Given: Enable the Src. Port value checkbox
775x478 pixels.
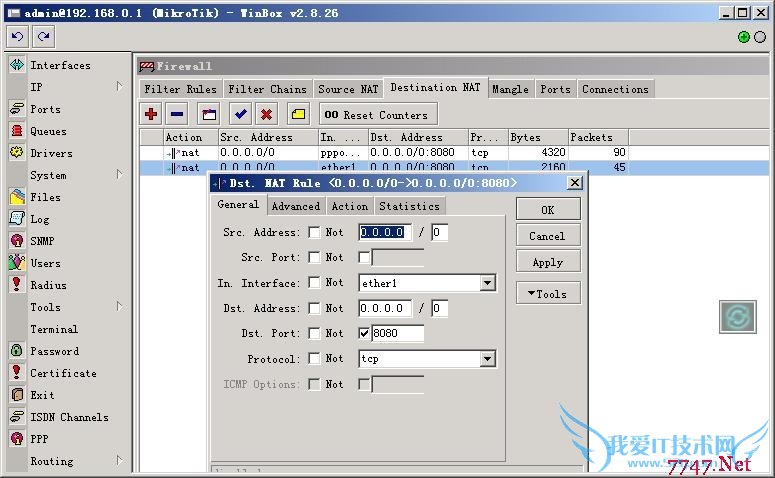Looking at the screenshot, I should point(364,258).
